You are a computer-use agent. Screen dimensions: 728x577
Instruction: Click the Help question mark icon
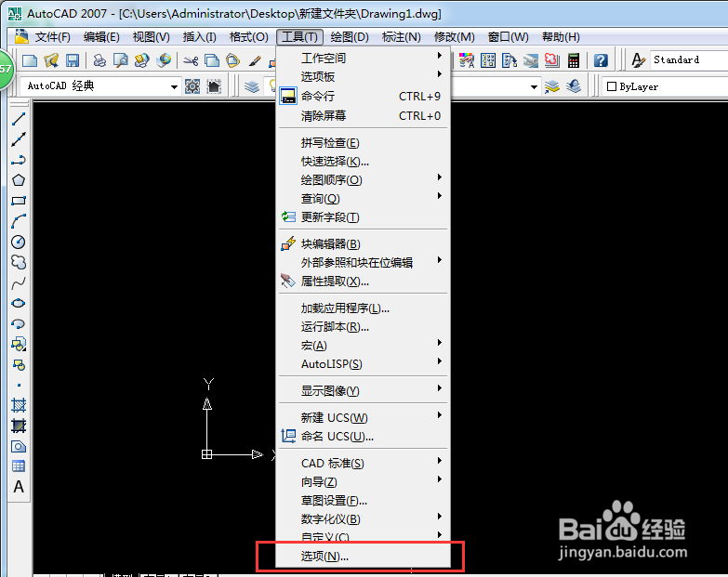point(601,60)
